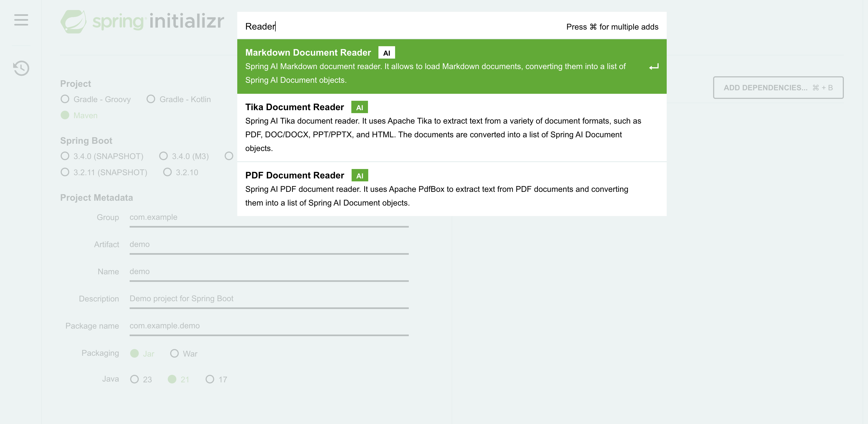Click the dependency search field containing Reader
The image size is (868, 424).
[x=452, y=26]
